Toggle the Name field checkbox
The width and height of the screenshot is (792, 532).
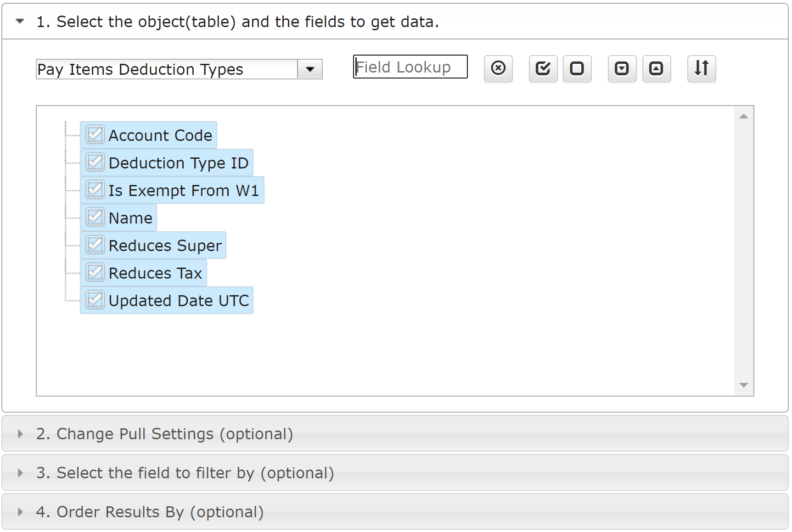tap(95, 218)
